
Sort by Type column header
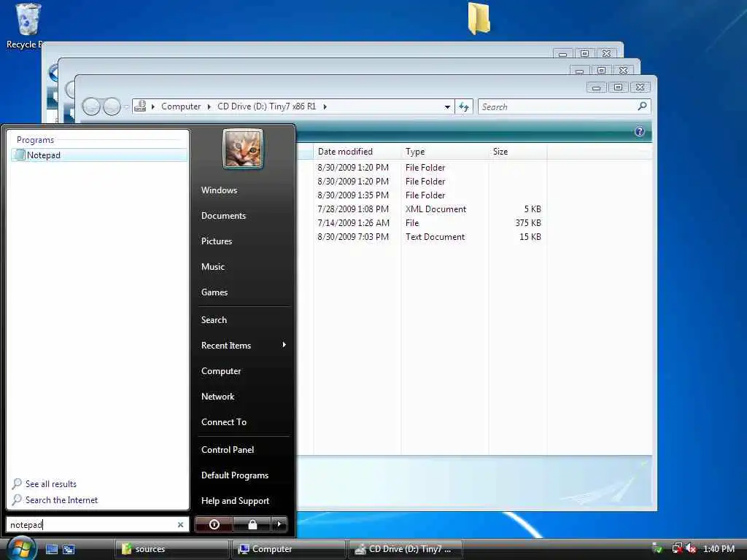coord(444,152)
